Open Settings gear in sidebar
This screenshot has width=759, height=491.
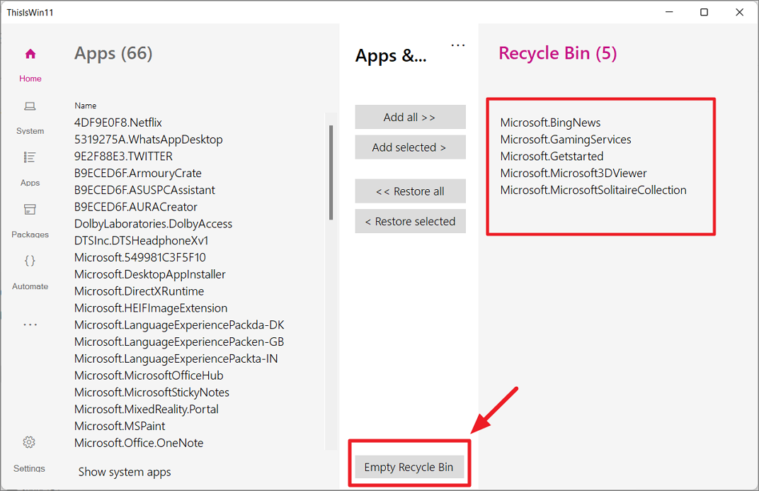tap(29, 442)
